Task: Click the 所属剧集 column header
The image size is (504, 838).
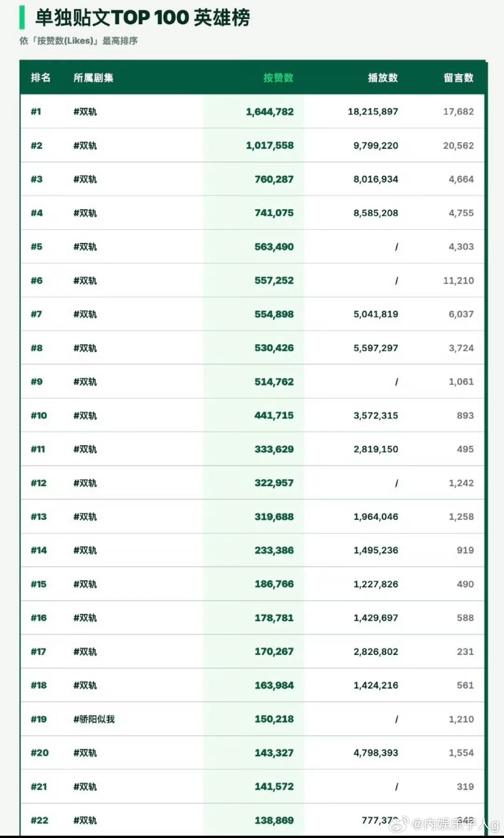Action: (x=93, y=78)
